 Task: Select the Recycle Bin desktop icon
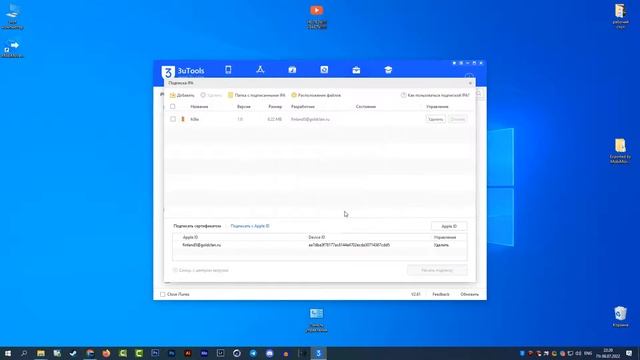point(620,317)
